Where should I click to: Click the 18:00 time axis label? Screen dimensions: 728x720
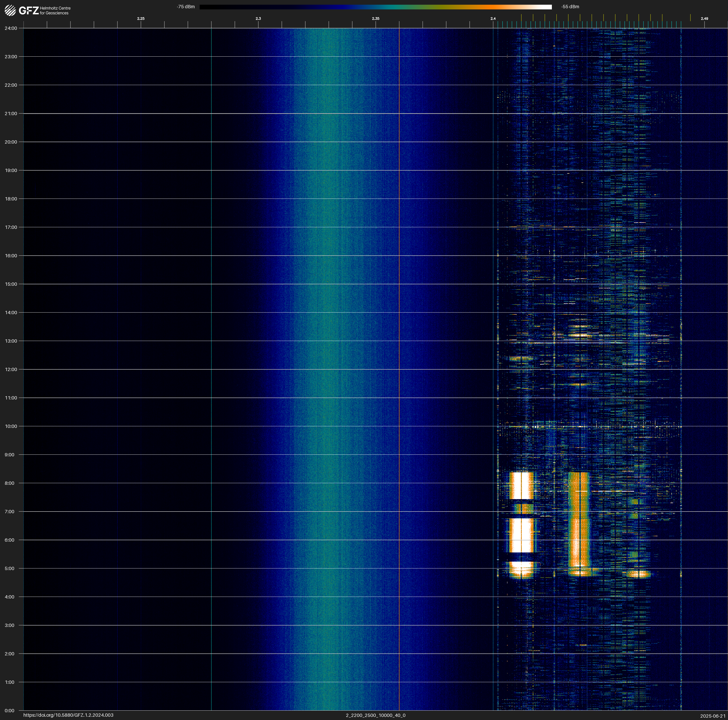click(x=11, y=199)
